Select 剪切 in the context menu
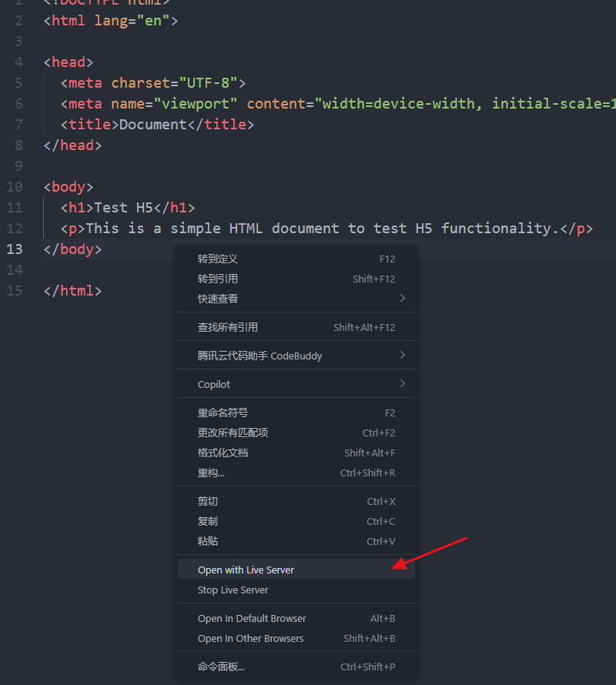The height and width of the screenshot is (685, 616). [296, 502]
